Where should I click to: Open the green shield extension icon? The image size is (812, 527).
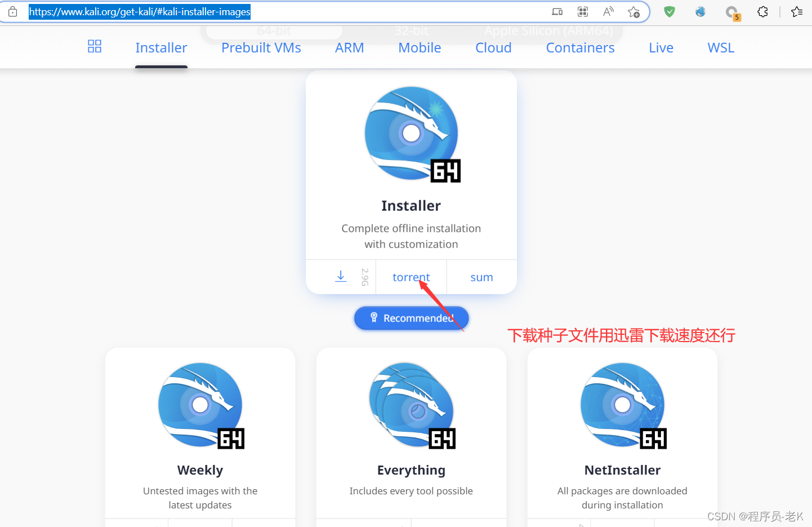coord(670,11)
